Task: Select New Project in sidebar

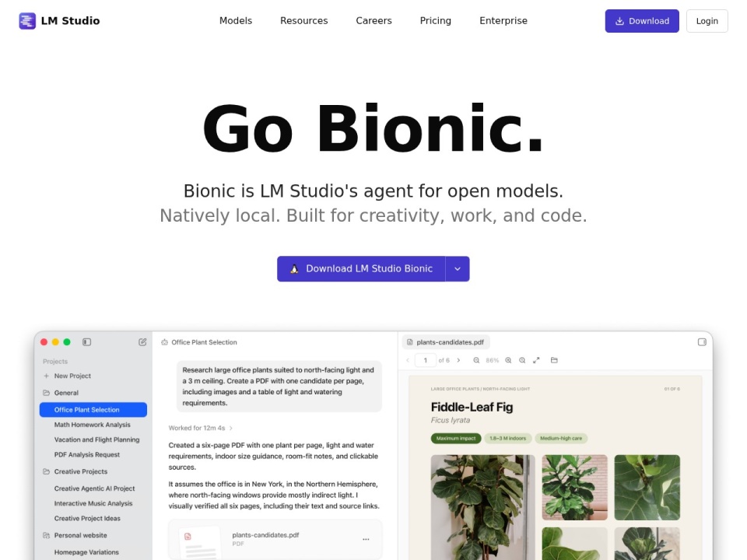Action: click(72, 376)
